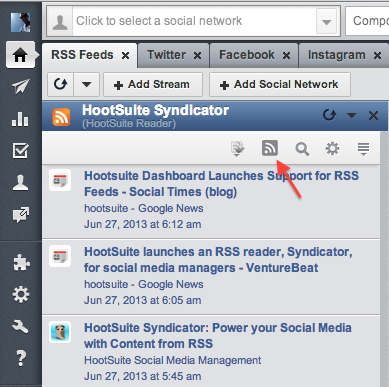This screenshot has height=387, width=389.
Task: Select the RSS Feeds tab
Action: coord(82,55)
